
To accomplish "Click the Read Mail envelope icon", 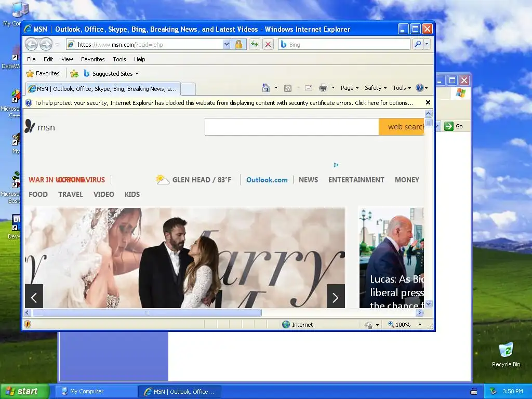I will click(x=309, y=88).
